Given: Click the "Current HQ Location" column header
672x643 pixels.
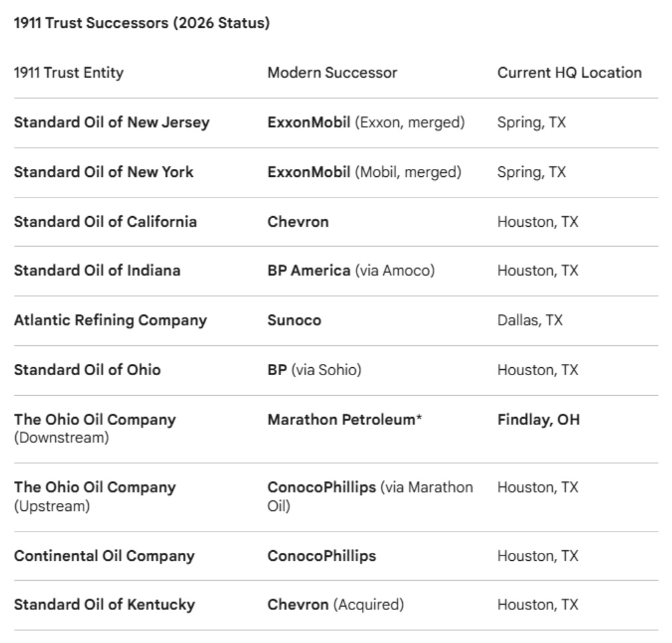Looking at the screenshot, I should click(x=569, y=73).
